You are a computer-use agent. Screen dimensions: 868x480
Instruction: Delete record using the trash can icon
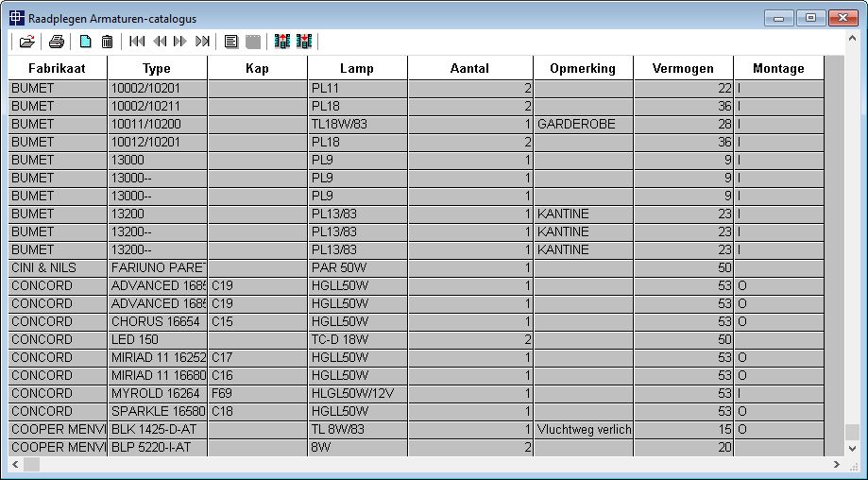coord(108,42)
